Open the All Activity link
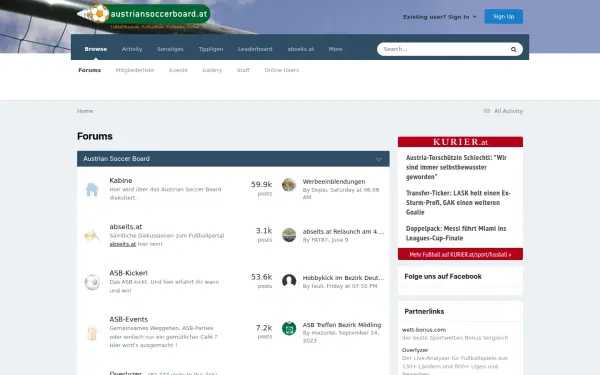This screenshot has height=375, width=600. (x=508, y=111)
